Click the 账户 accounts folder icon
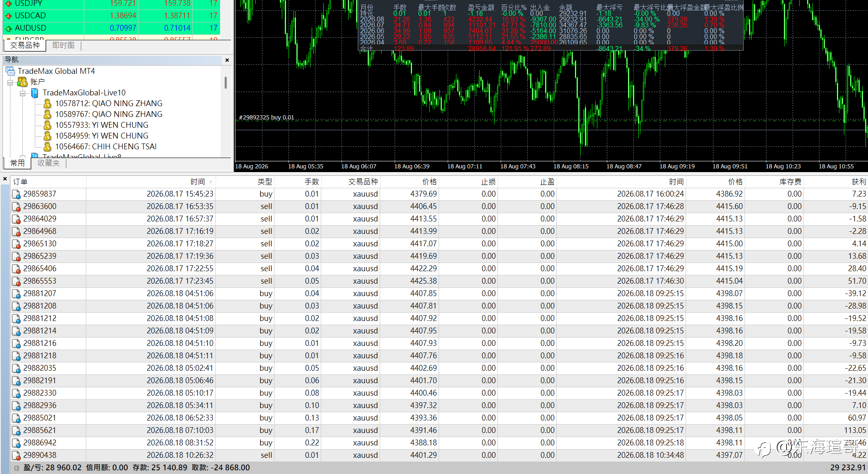868x474 pixels. click(x=22, y=82)
